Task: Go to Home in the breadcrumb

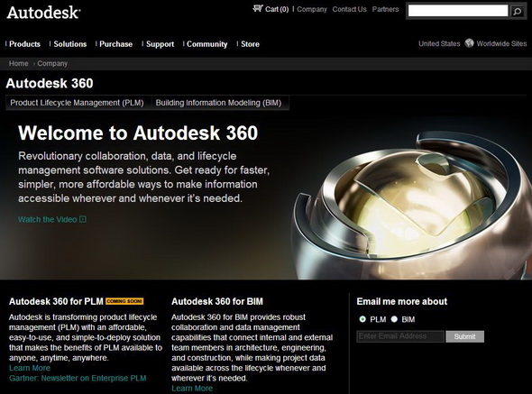Action: (19, 63)
